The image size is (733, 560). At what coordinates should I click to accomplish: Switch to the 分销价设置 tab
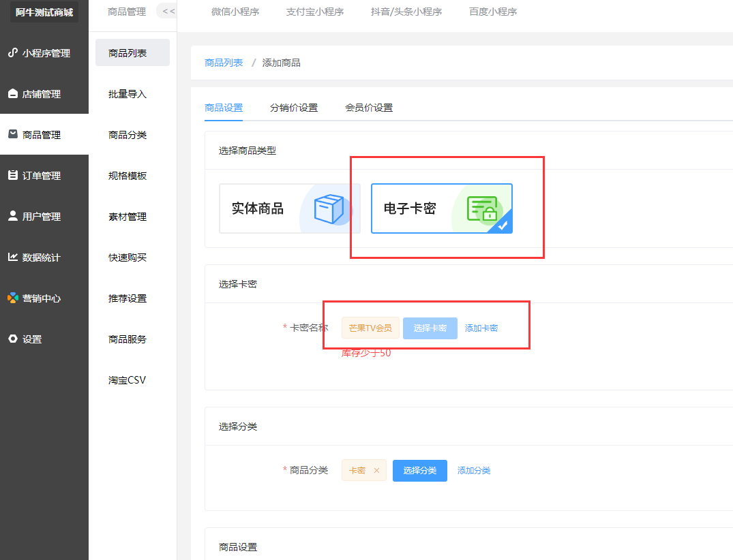coord(294,108)
